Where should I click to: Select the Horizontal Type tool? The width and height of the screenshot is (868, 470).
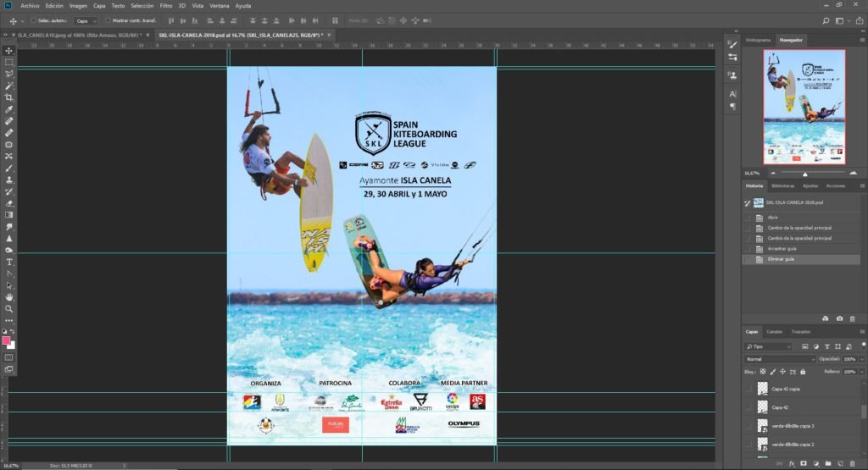[x=8, y=262]
